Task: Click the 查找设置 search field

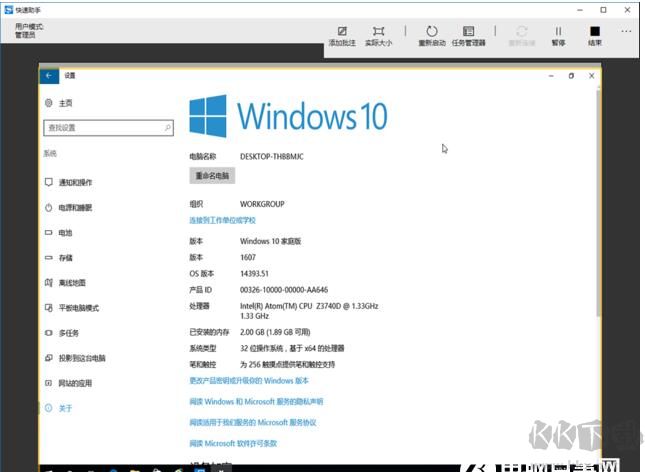Action: point(108,128)
